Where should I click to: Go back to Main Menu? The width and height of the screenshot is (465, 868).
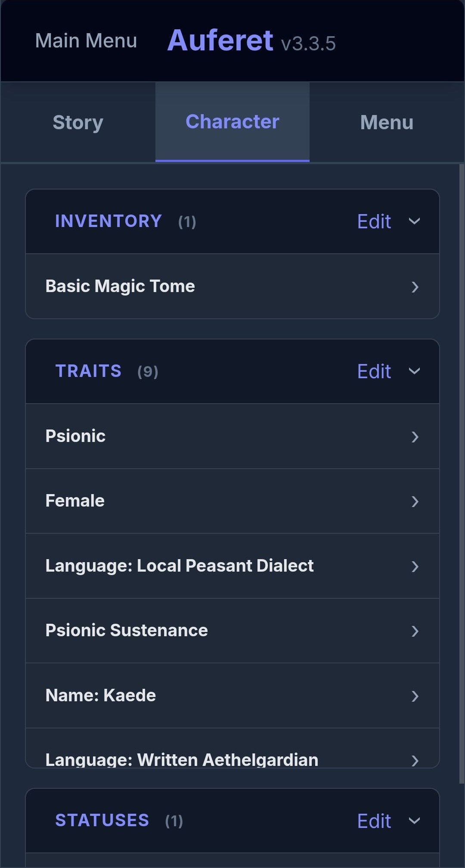[86, 41]
